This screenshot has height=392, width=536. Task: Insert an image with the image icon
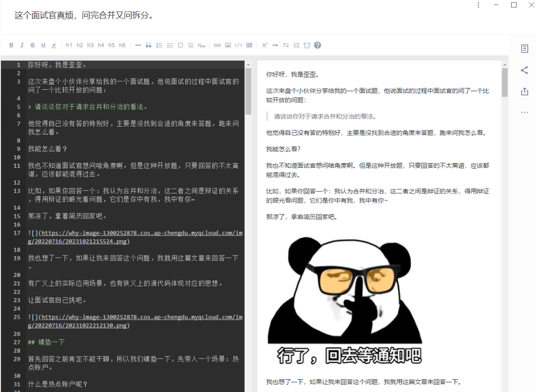(228, 45)
